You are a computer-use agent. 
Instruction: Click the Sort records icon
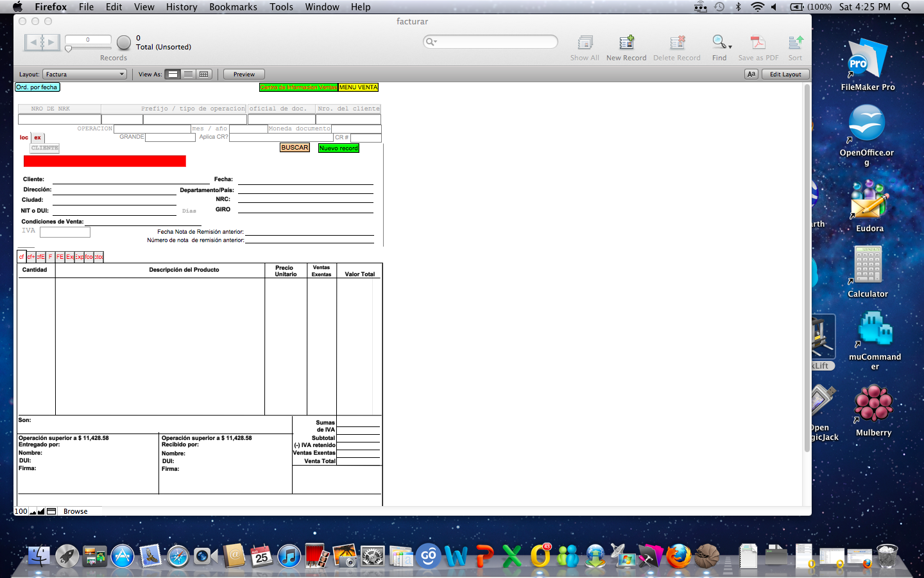(x=796, y=42)
